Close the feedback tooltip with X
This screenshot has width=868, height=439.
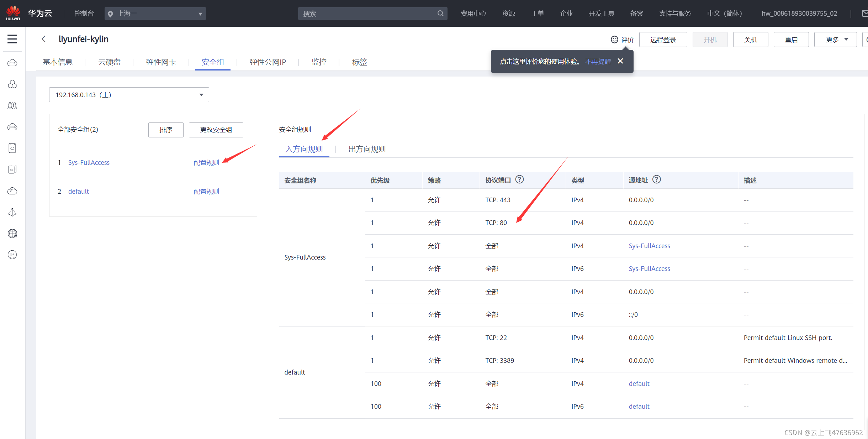pyautogui.click(x=620, y=61)
